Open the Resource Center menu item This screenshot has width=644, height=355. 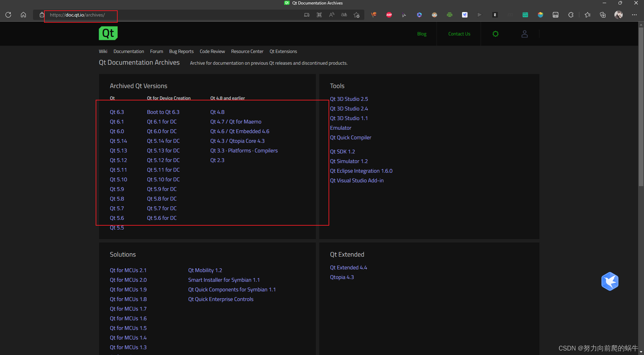coord(247,51)
